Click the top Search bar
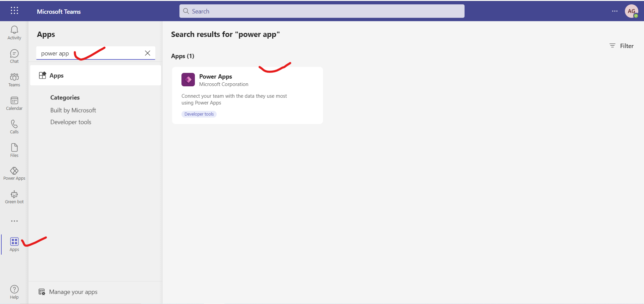This screenshot has width=644, height=304. (322, 11)
